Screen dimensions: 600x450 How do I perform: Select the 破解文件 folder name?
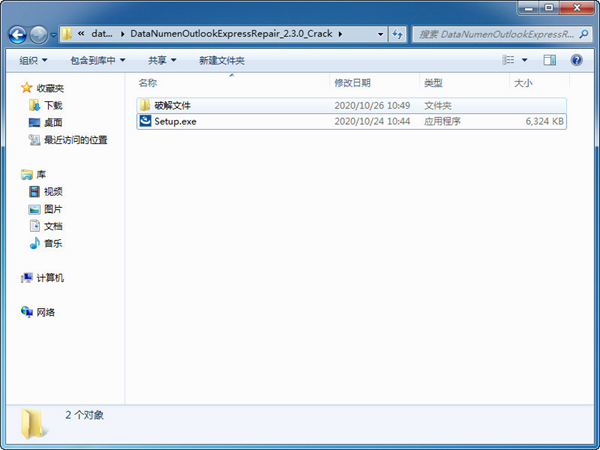[172, 105]
